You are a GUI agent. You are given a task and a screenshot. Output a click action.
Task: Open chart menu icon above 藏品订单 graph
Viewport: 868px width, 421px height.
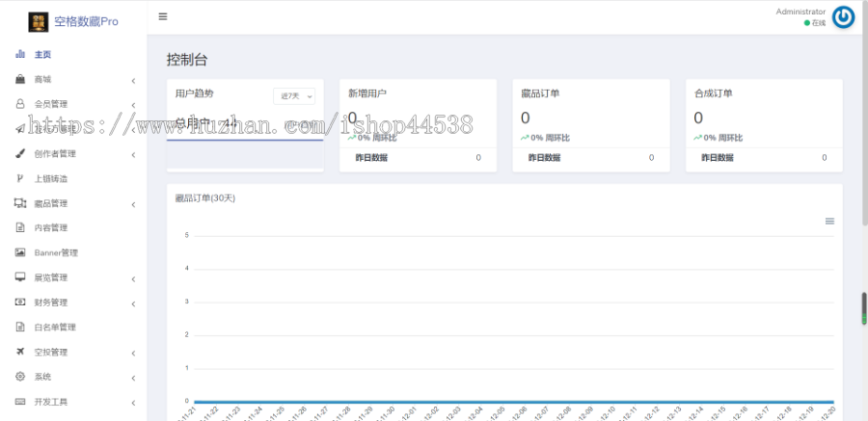pyautogui.click(x=829, y=221)
